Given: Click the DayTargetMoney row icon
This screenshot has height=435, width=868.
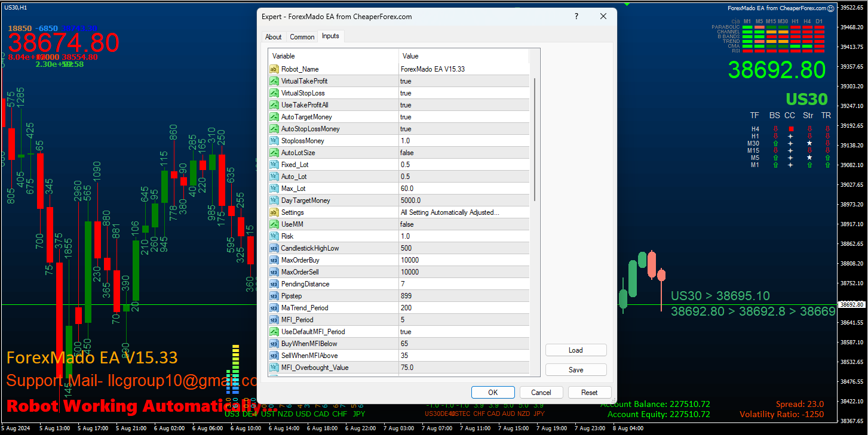Looking at the screenshot, I should 274,200.
